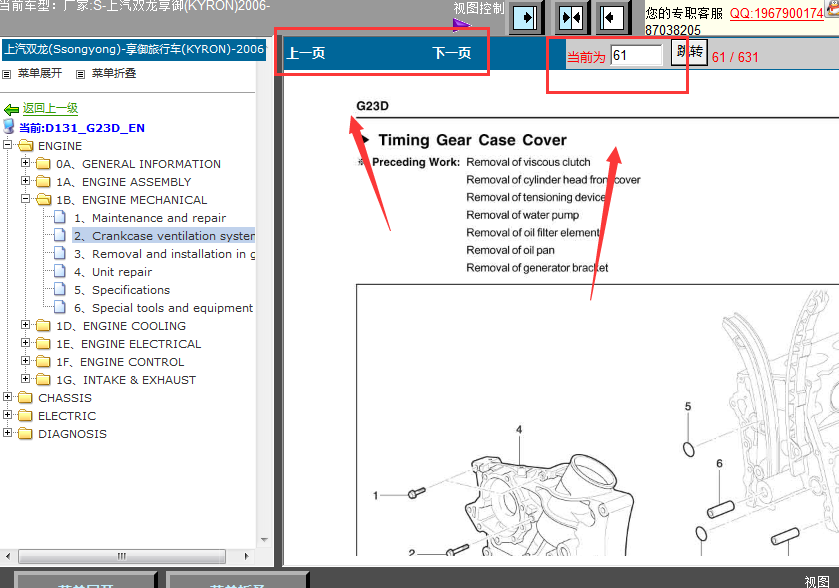Expand the 1E ENGINE ELECTRICAL node
Viewport: 839px width, 588px height.
point(25,342)
